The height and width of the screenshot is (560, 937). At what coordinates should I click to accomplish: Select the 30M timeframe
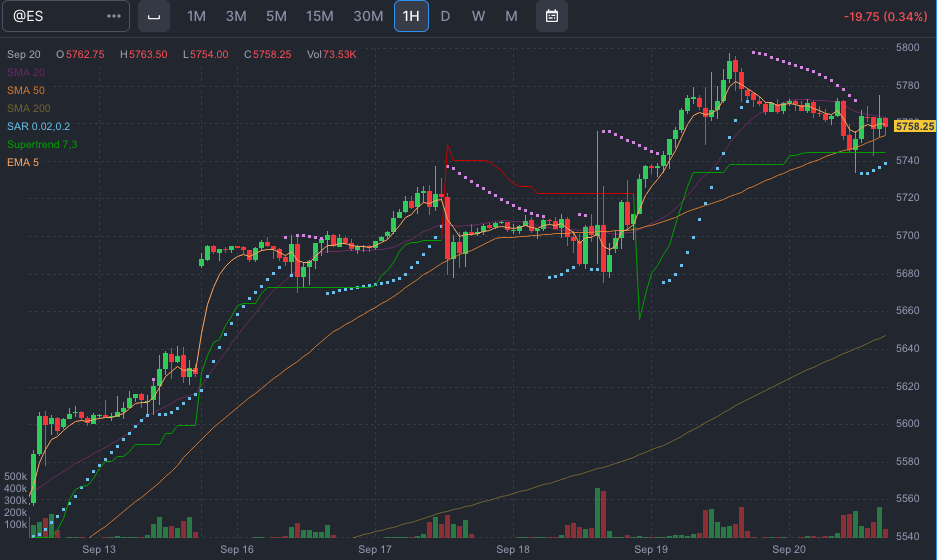pyautogui.click(x=368, y=17)
